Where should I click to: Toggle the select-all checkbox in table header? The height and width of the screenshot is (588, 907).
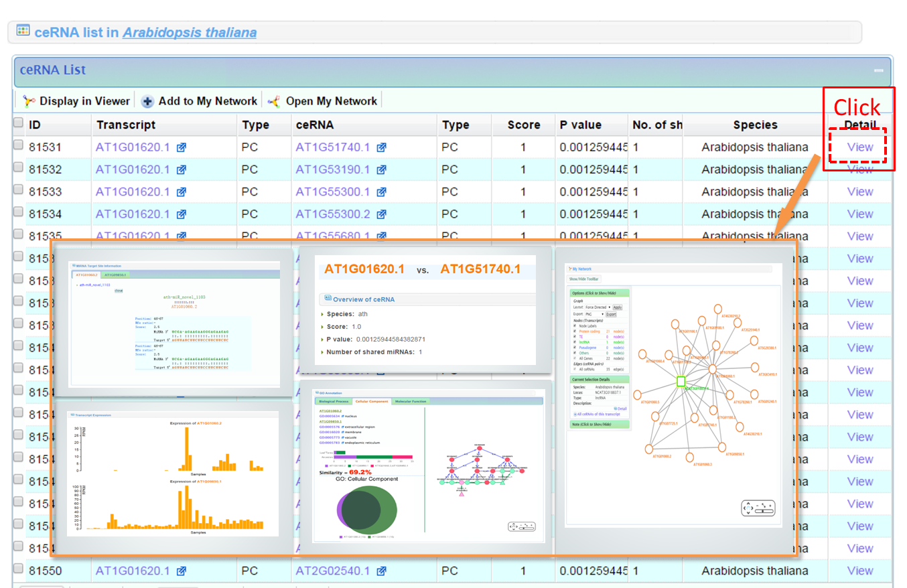[x=19, y=123]
